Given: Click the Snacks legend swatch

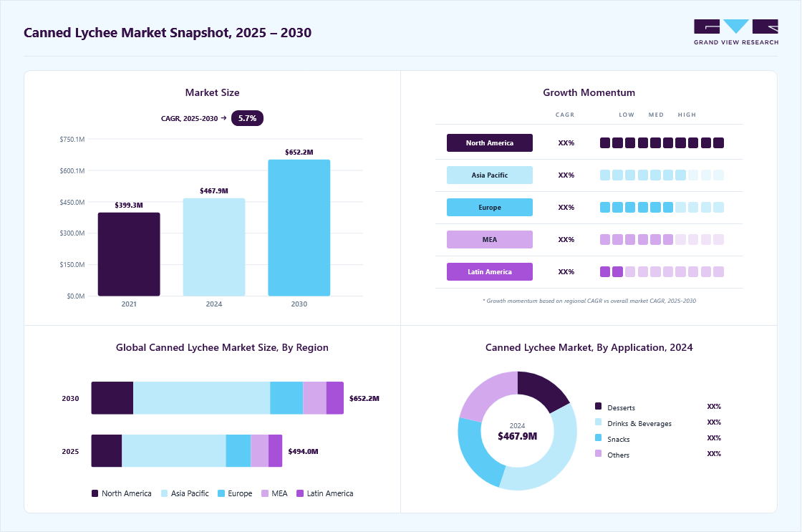Looking at the screenshot, I should (598, 438).
